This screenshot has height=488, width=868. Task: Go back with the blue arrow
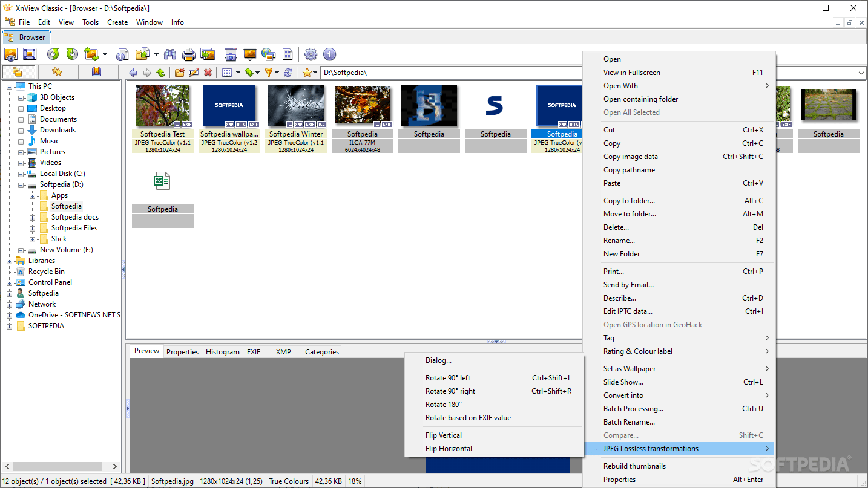click(x=133, y=73)
